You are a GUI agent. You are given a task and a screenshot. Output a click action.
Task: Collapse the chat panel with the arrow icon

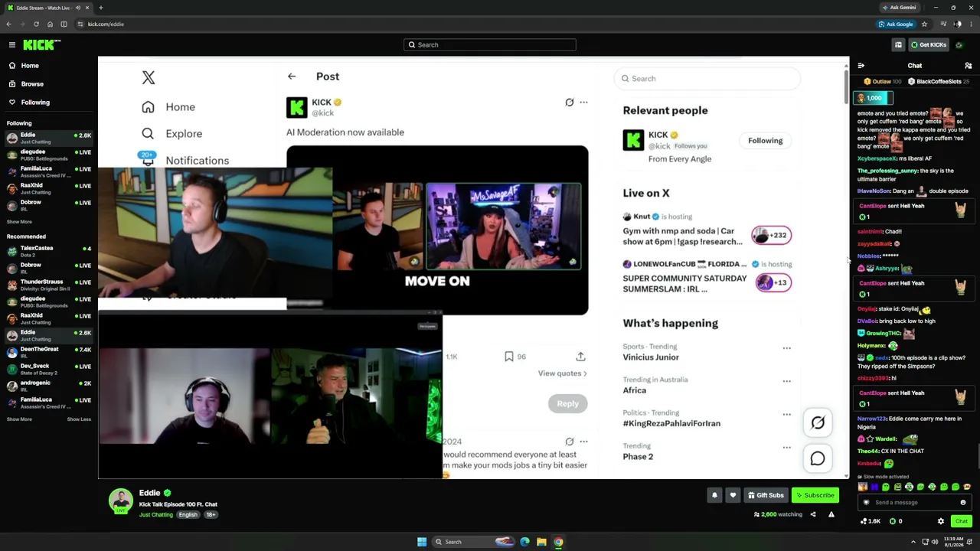(x=861, y=66)
